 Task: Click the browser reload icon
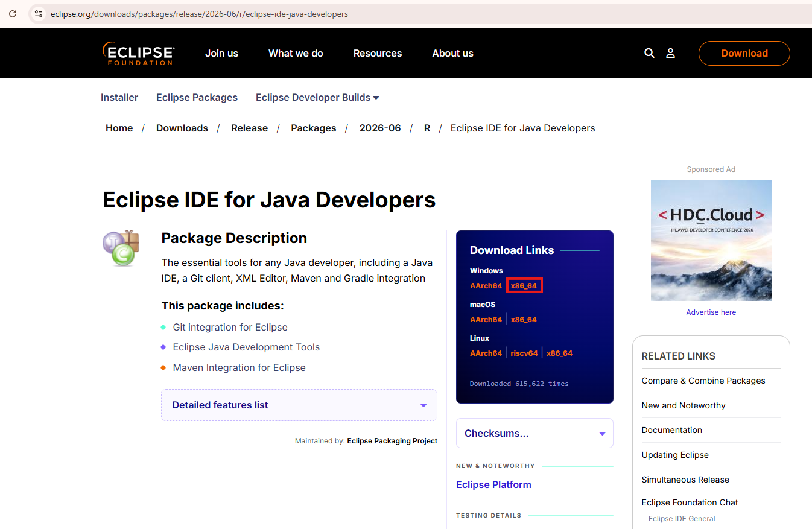click(x=13, y=13)
